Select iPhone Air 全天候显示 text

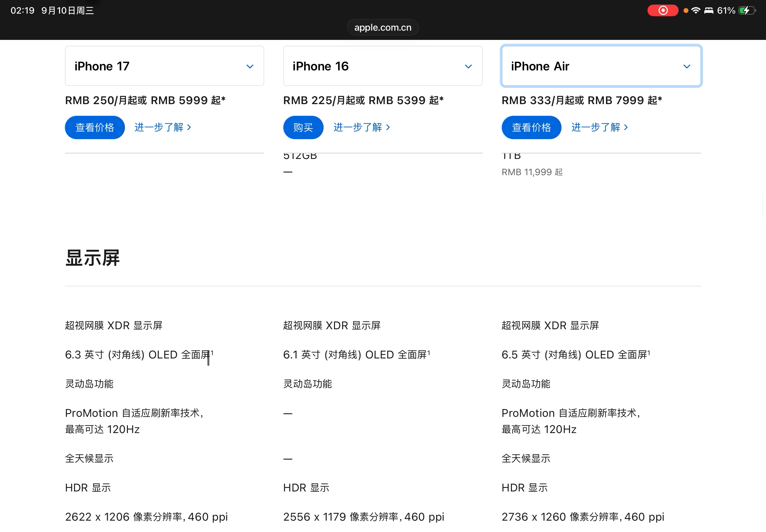[x=526, y=459]
